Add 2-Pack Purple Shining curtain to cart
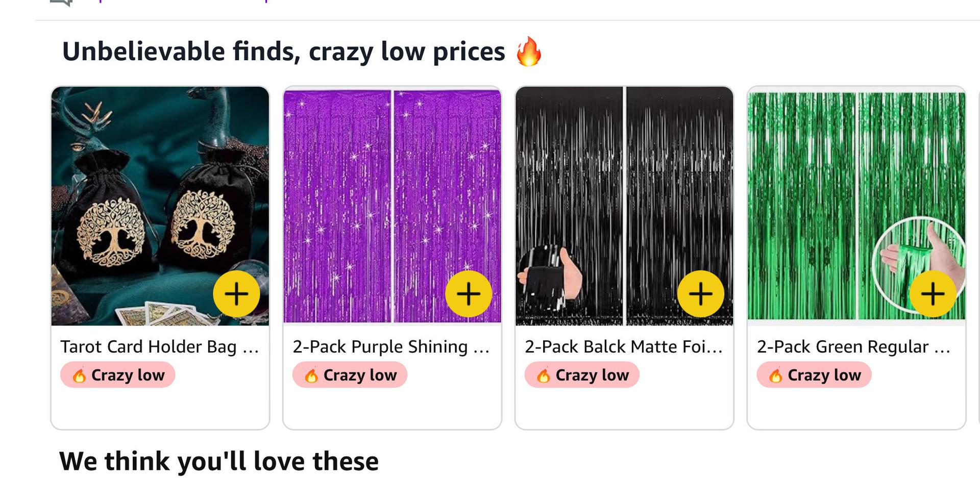This screenshot has height=500, width=980. (469, 294)
